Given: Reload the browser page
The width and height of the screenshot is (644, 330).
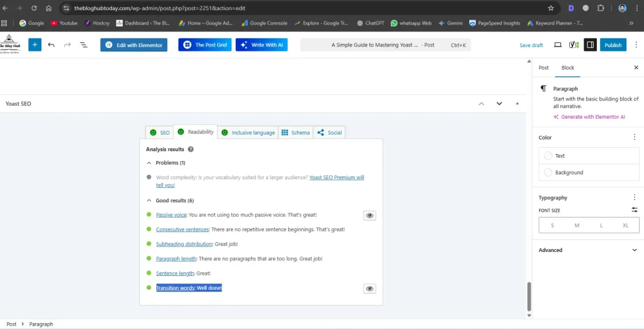Looking at the screenshot, I should (34, 8).
